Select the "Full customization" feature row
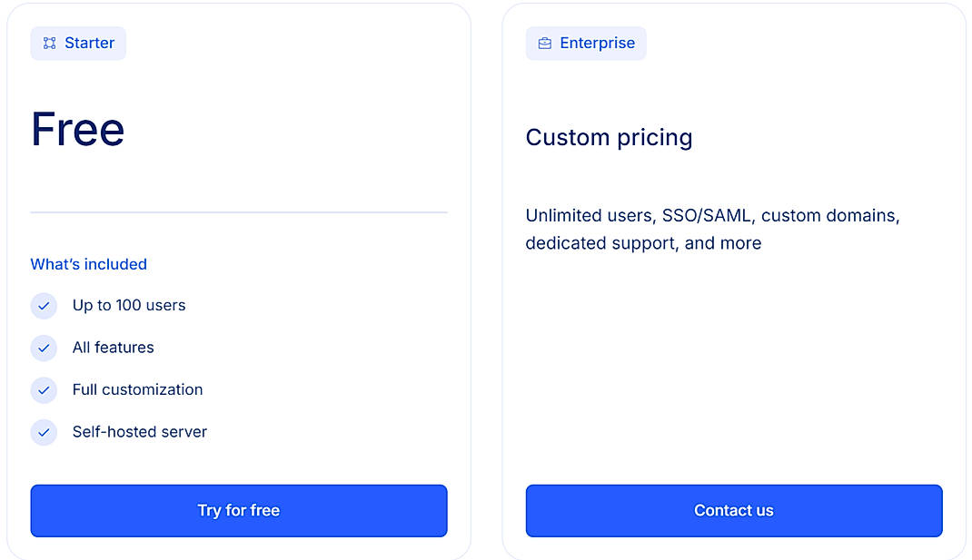 tap(137, 390)
